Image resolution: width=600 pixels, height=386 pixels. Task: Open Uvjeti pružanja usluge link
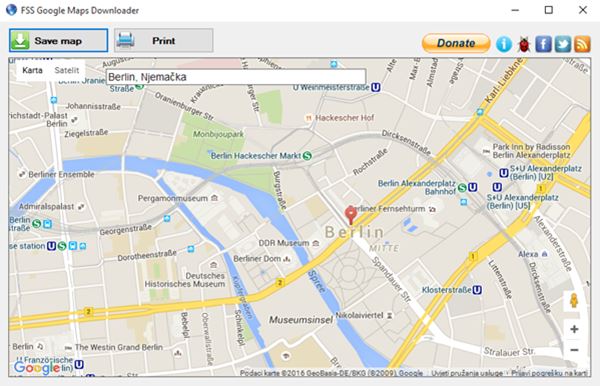(x=467, y=373)
